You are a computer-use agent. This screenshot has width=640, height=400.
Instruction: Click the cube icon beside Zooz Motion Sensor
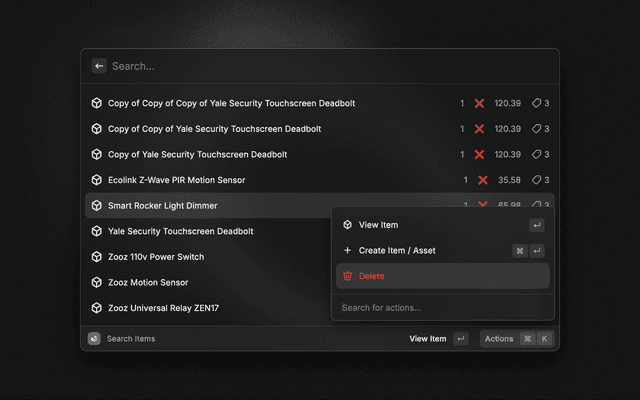click(x=96, y=282)
